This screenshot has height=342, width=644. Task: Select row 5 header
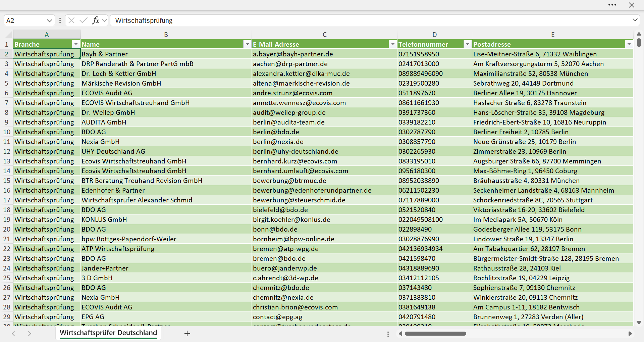(6, 83)
